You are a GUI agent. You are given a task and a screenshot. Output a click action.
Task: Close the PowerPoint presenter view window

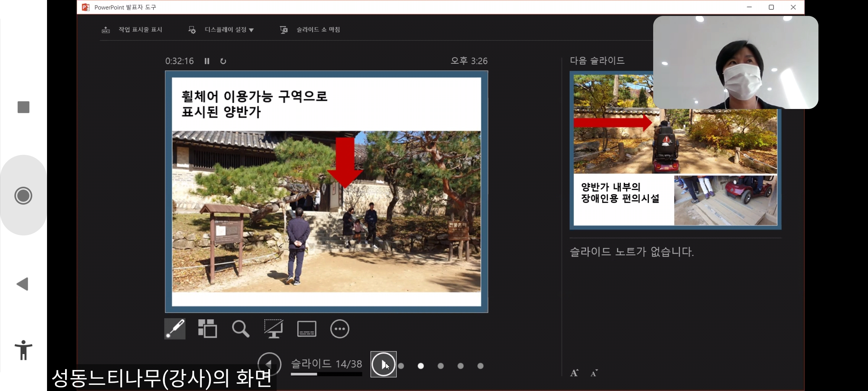[x=793, y=7]
